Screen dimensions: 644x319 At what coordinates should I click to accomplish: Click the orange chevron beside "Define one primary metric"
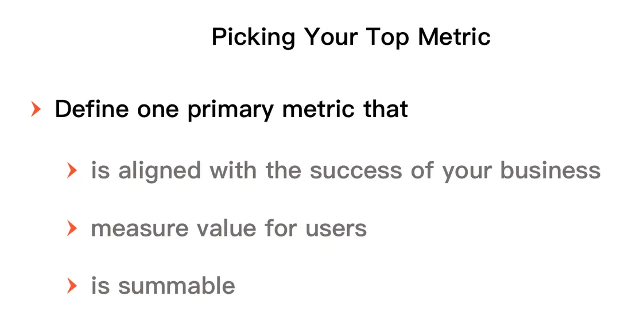(36, 109)
